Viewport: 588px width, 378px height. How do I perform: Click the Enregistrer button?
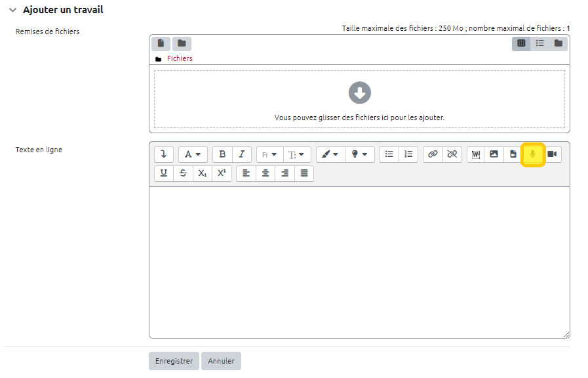[174, 361]
